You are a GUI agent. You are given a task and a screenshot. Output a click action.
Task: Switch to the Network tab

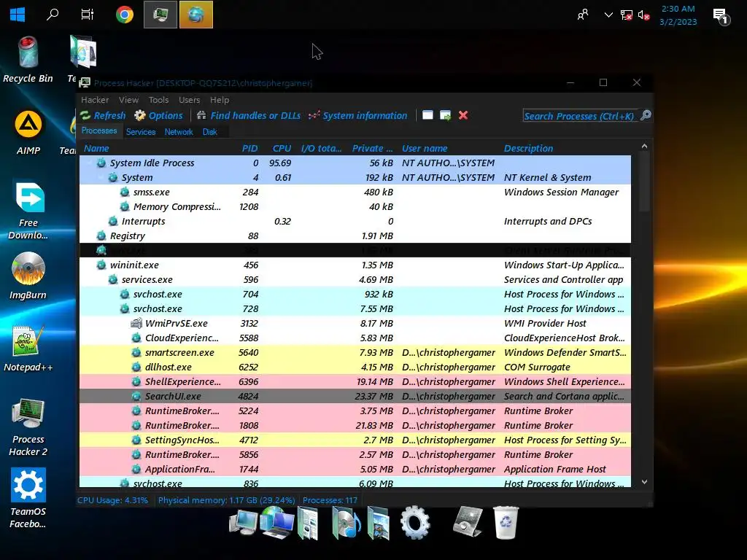tap(179, 132)
